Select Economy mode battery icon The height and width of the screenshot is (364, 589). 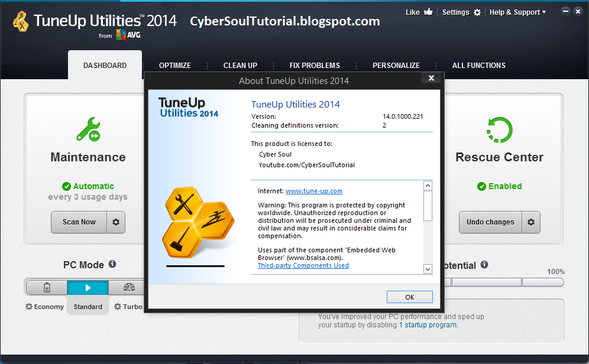(x=47, y=288)
